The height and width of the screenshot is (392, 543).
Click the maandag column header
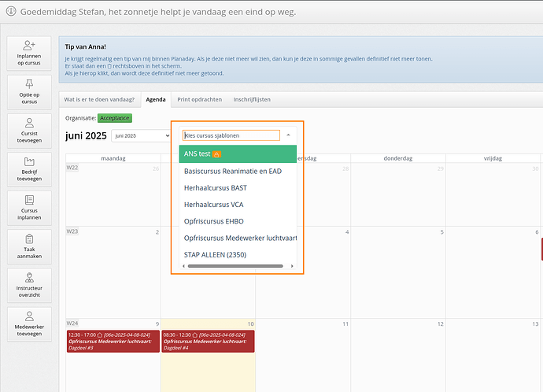tap(113, 158)
